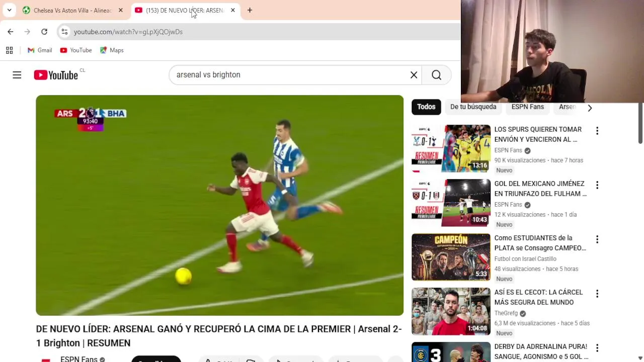Open options for GOL DEL MEXICANO JIMÉNEZ video
644x362 pixels.
pos(597,185)
